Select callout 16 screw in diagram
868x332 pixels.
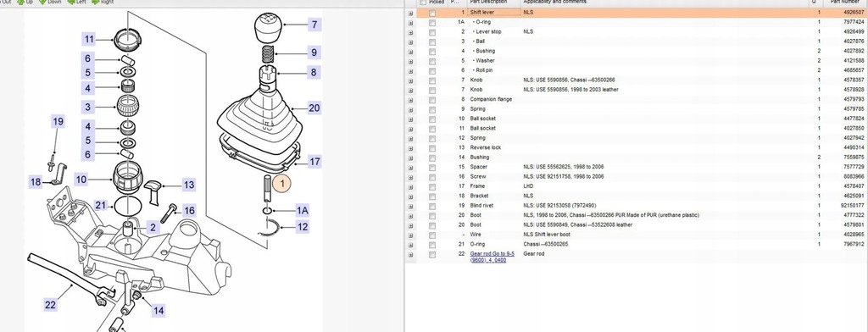click(189, 210)
